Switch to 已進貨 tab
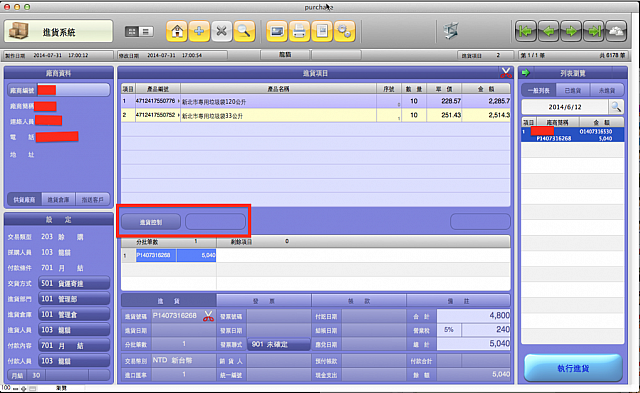The width and height of the screenshot is (640, 393). [573, 90]
